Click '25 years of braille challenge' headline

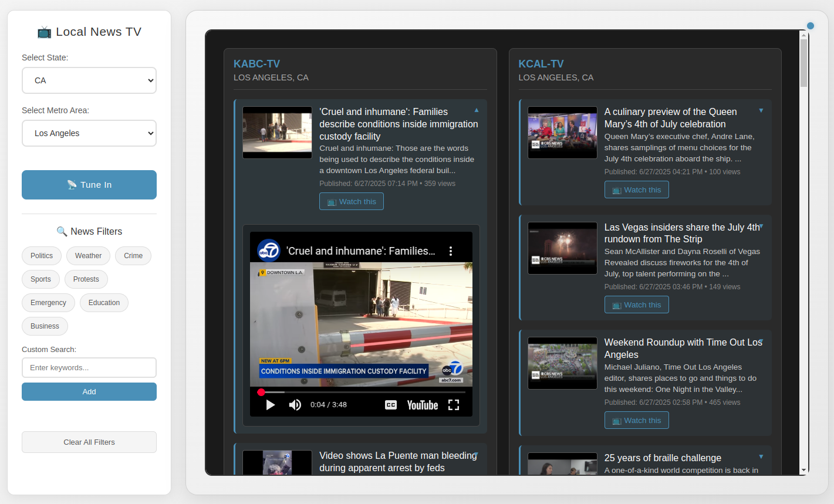(x=663, y=458)
